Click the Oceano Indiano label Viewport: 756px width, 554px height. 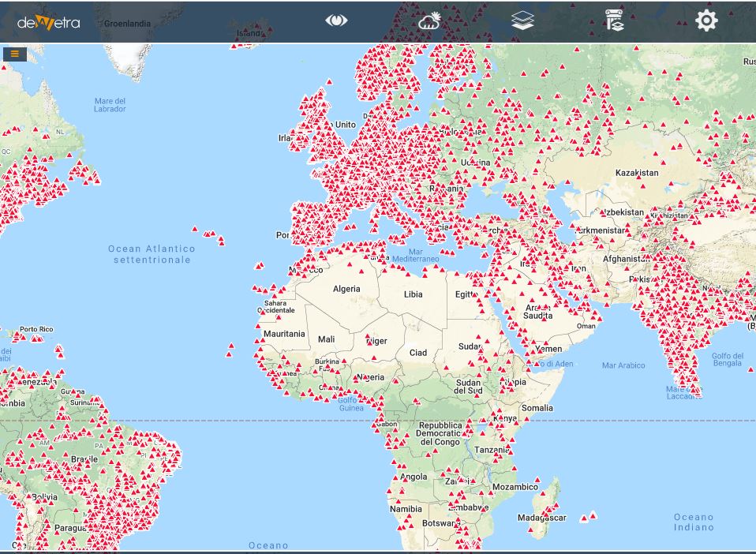coord(694,522)
